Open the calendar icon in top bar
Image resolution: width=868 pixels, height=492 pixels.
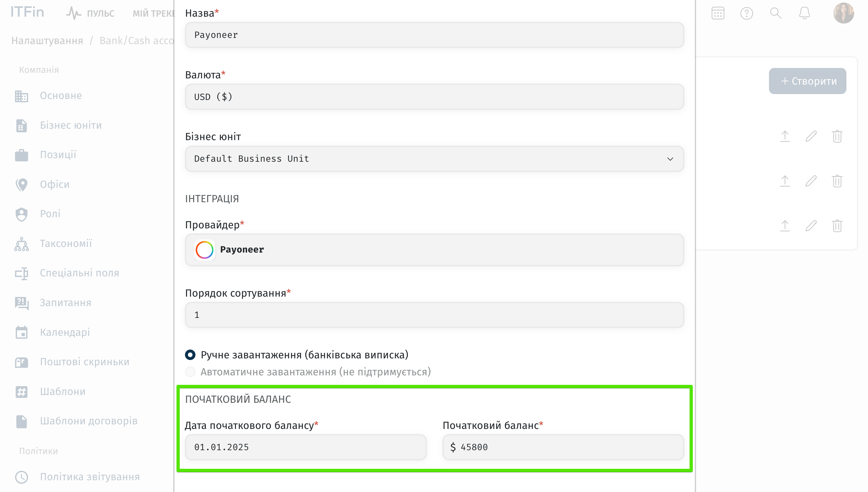[718, 13]
